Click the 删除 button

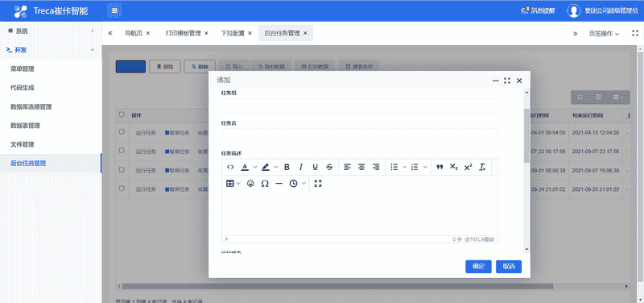click(x=165, y=67)
